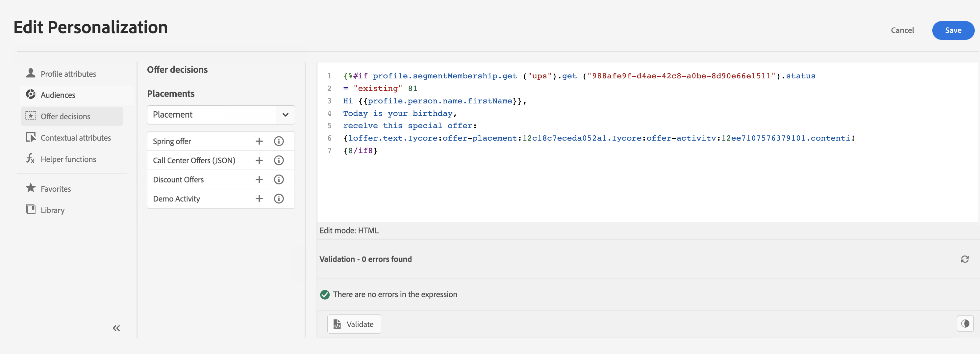
Task: Show info for Call Center Offers (JSON)
Action: (279, 160)
